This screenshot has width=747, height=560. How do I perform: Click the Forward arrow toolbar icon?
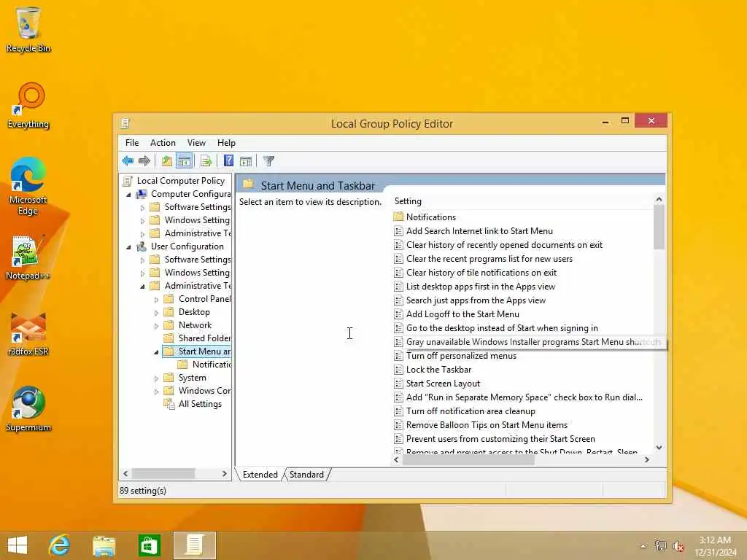tap(144, 161)
